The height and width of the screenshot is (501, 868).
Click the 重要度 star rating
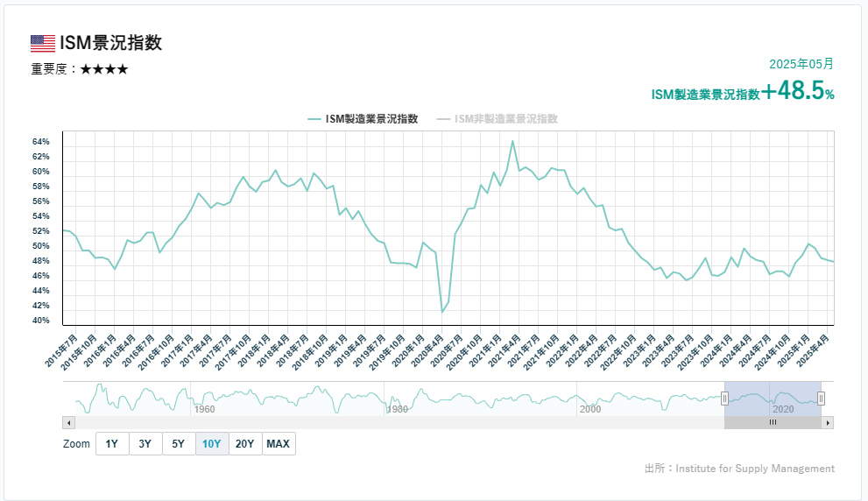click(104, 69)
